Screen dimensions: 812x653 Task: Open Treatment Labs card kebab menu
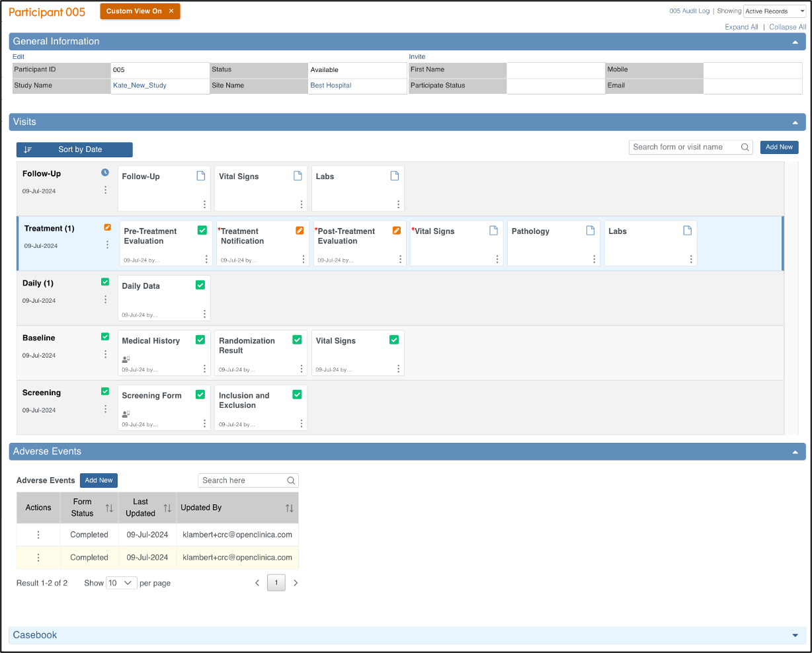[691, 259]
